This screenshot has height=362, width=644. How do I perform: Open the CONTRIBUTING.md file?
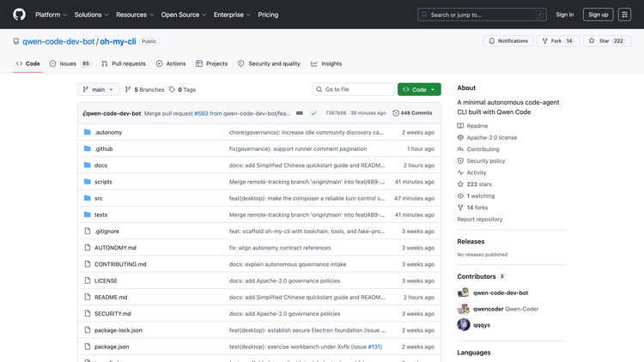[x=120, y=264]
